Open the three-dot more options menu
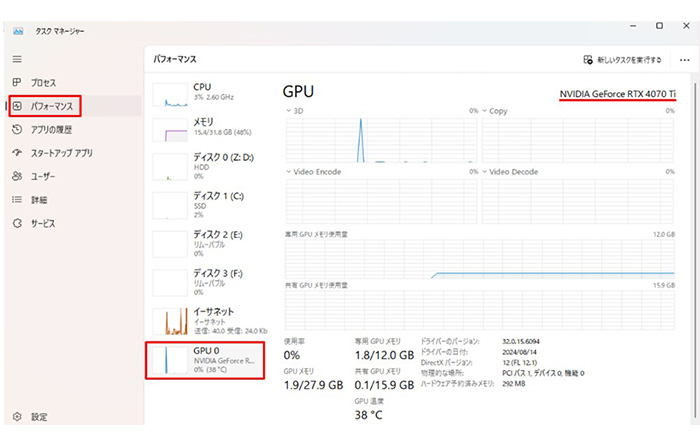 click(684, 60)
